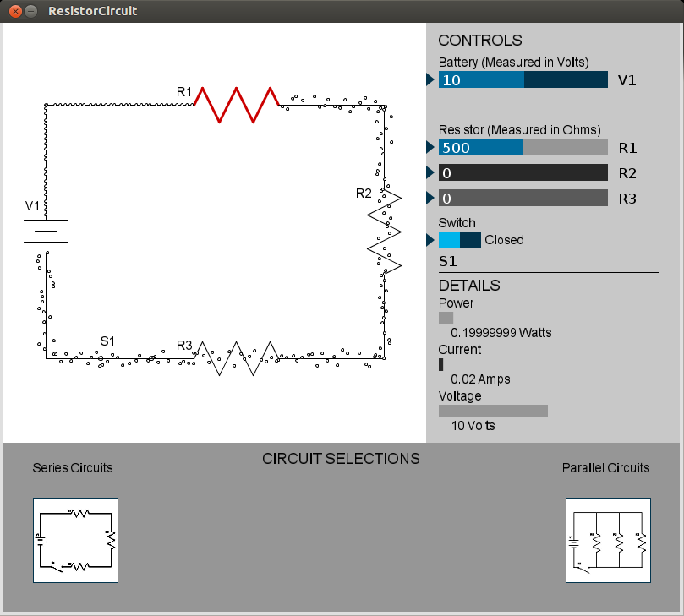Click the arrow beside the Switch toggle

point(430,240)
